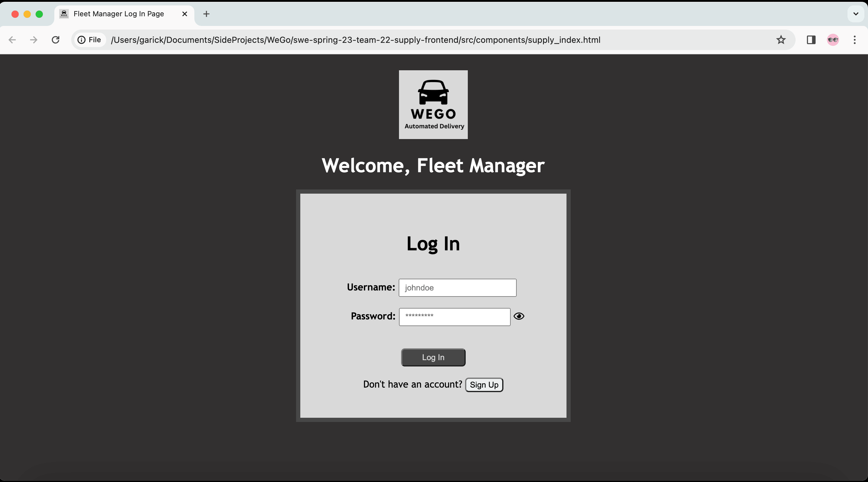
Task: Open the profile avatar menu
Action: tap(833, 40)
